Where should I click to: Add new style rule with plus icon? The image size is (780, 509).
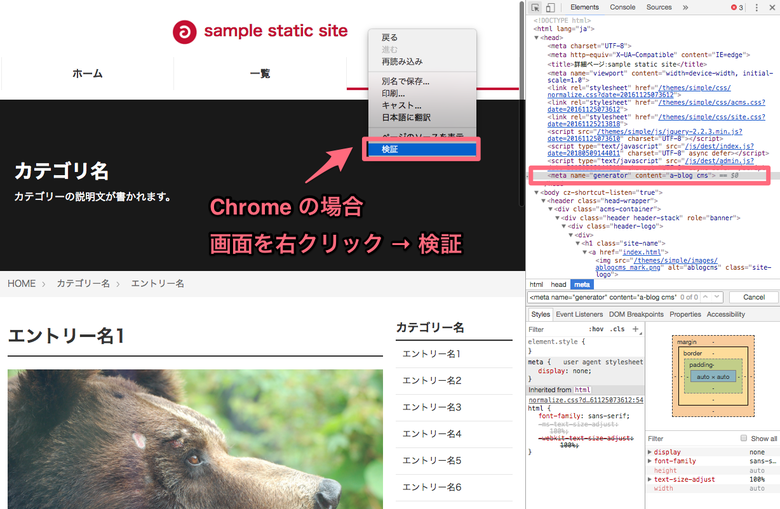pos(635,328)
